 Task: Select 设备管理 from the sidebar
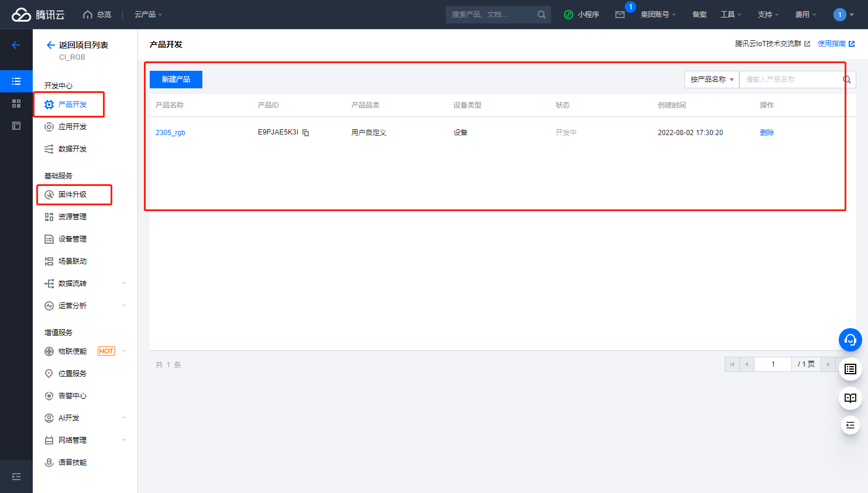(73, 239)
